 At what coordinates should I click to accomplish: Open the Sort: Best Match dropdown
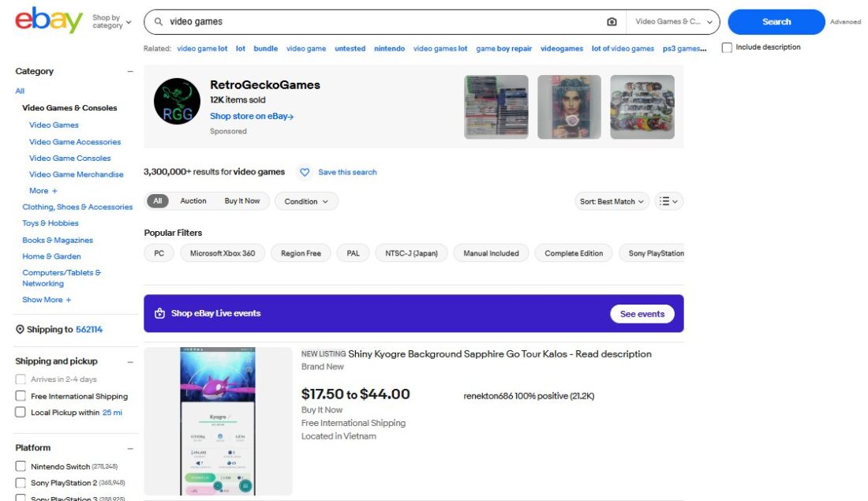pos(611,201)
